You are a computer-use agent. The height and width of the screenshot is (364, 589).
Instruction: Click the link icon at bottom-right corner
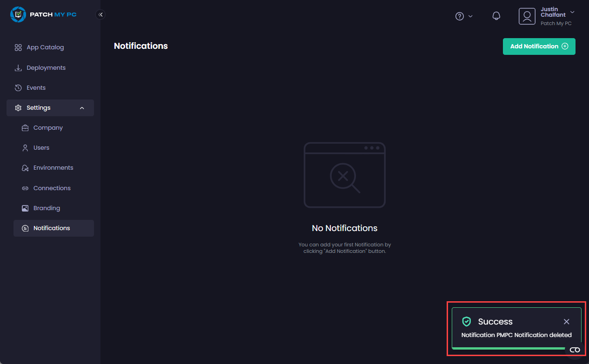click(575, 350)
